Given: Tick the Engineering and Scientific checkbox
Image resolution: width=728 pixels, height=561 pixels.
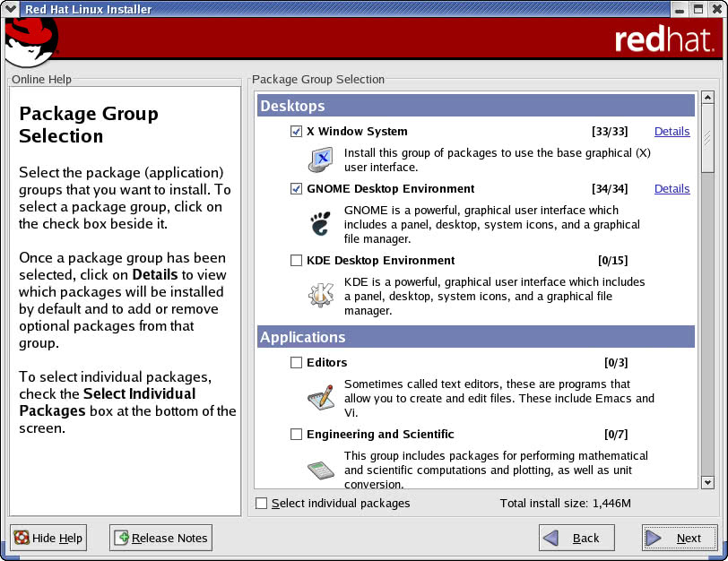Looking at the screenshot, I should coord(296,435).
